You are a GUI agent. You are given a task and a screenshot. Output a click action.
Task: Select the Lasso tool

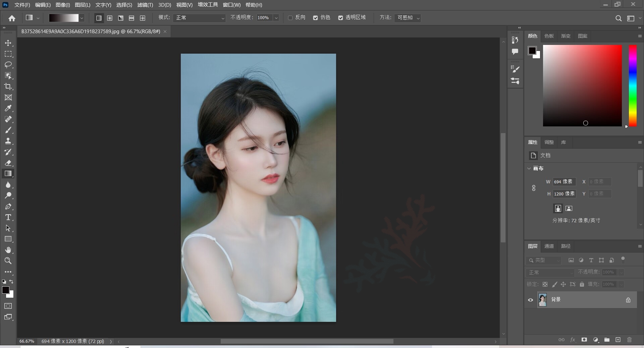(x=8, y=65)
